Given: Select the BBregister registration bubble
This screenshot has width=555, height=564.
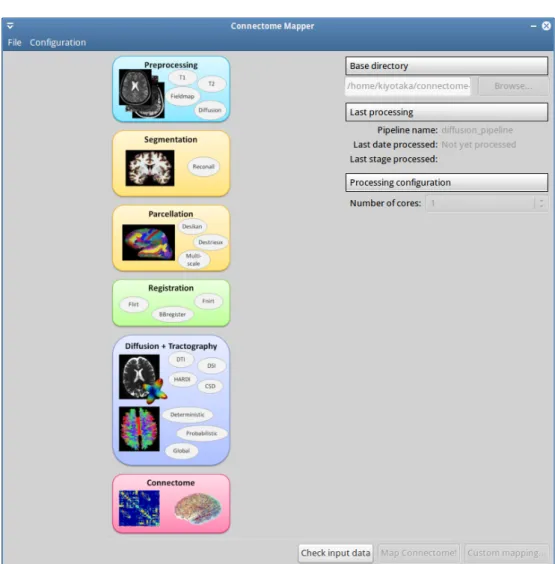Looking at the screenshot, I should [172, 314].
